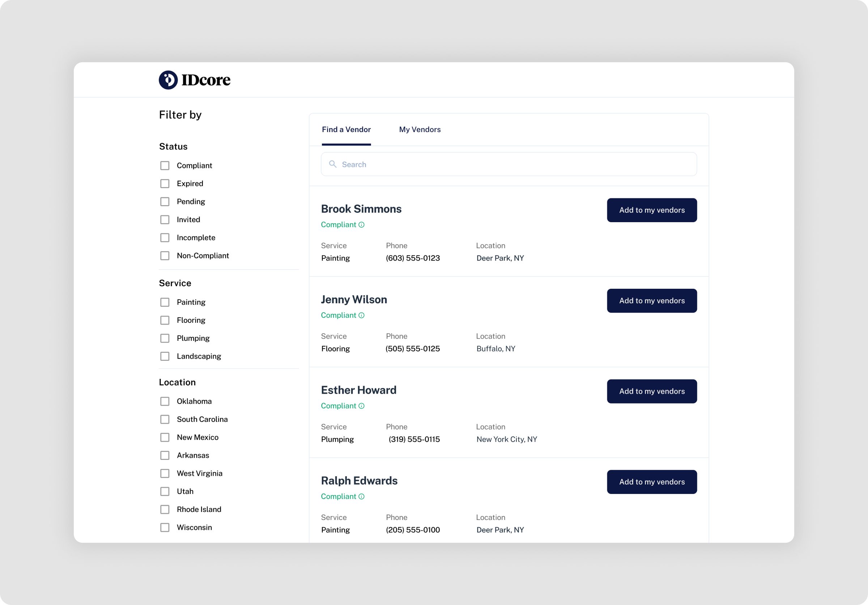Click the search magnifier icon

(333, 164)
